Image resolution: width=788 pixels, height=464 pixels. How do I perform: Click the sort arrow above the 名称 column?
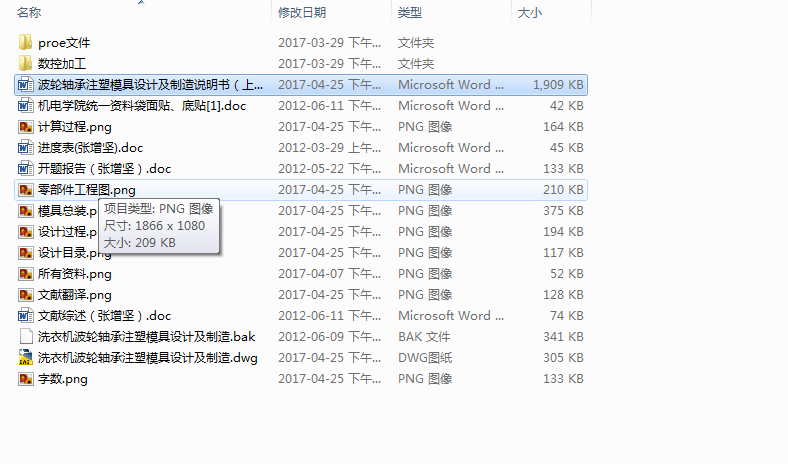[x=141, y=2]
